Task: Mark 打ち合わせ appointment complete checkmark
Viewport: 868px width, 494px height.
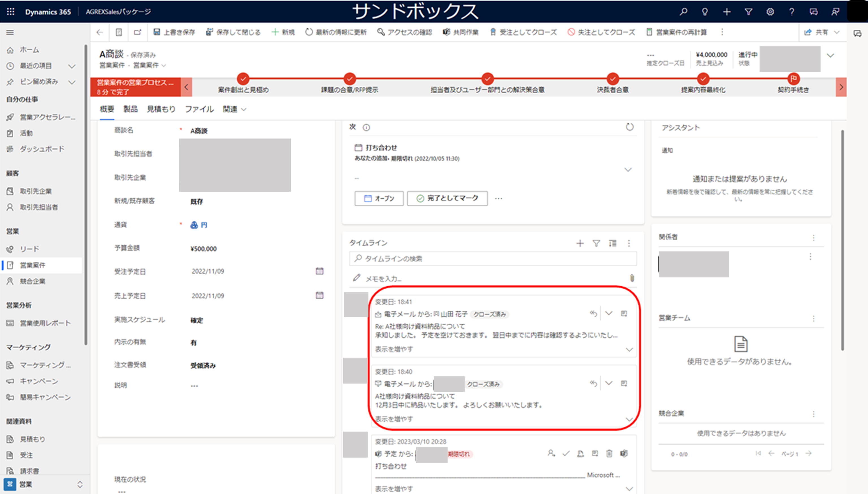Action: coord(566,454)
